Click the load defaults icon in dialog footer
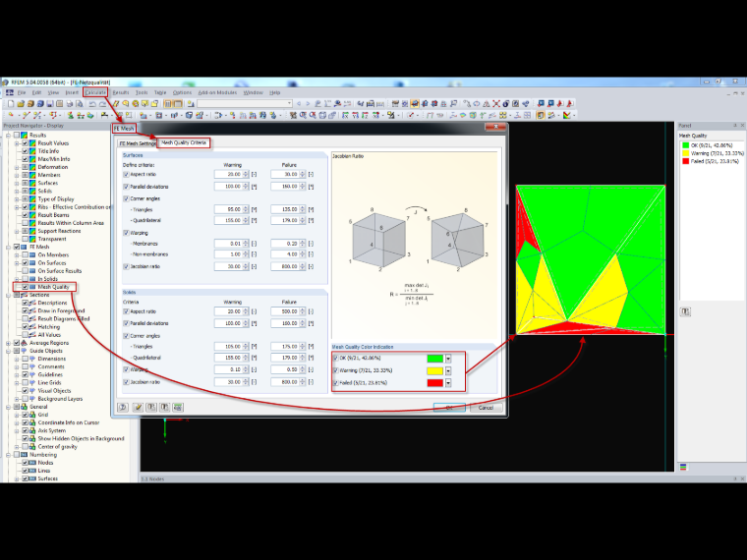 point(151,407)
